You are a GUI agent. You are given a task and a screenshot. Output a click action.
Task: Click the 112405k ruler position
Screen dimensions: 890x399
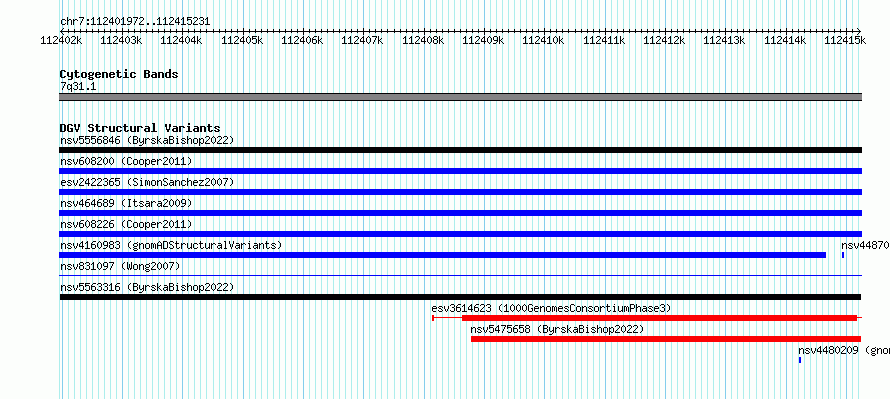coord(242,40)
